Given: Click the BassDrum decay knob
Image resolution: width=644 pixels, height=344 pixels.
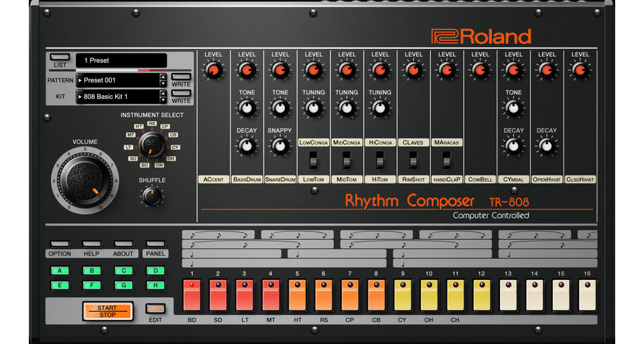Looking at the screenshot, I should (247, 146).
